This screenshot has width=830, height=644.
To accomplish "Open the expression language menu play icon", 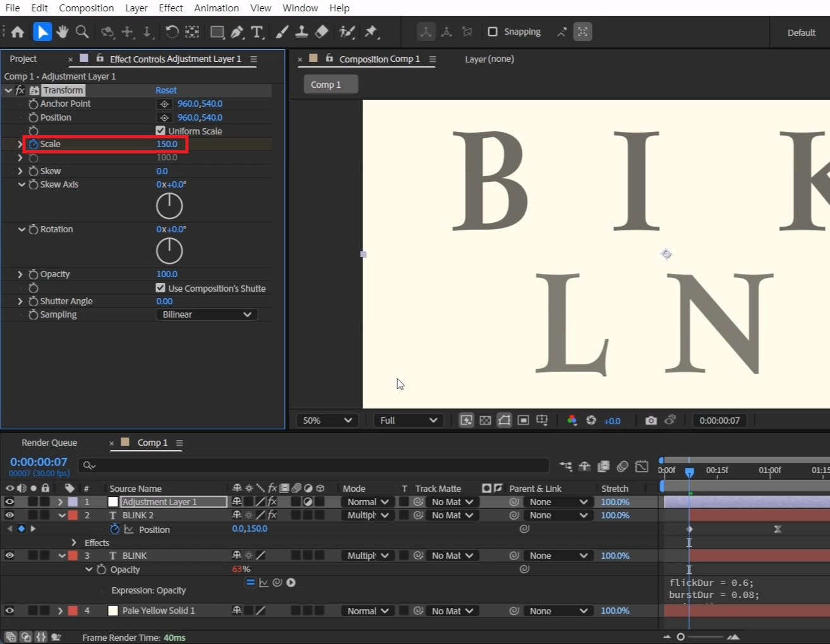I will (291, 583).
